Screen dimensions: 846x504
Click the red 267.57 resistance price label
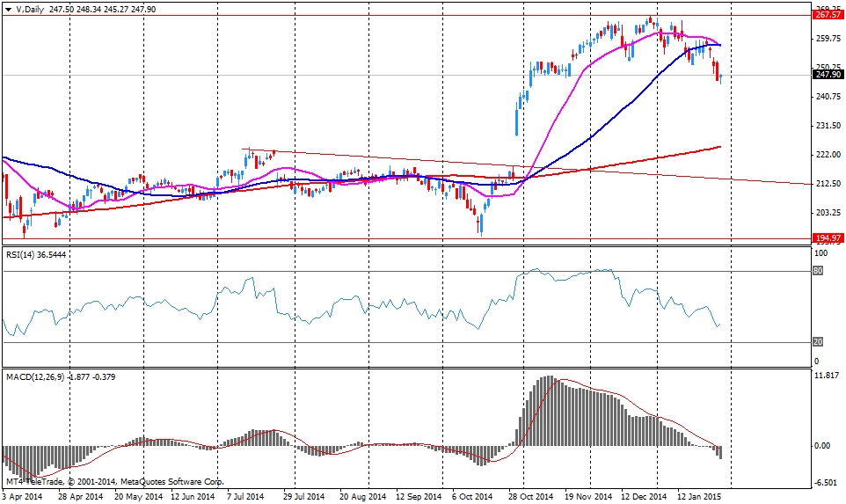(828, 15)
